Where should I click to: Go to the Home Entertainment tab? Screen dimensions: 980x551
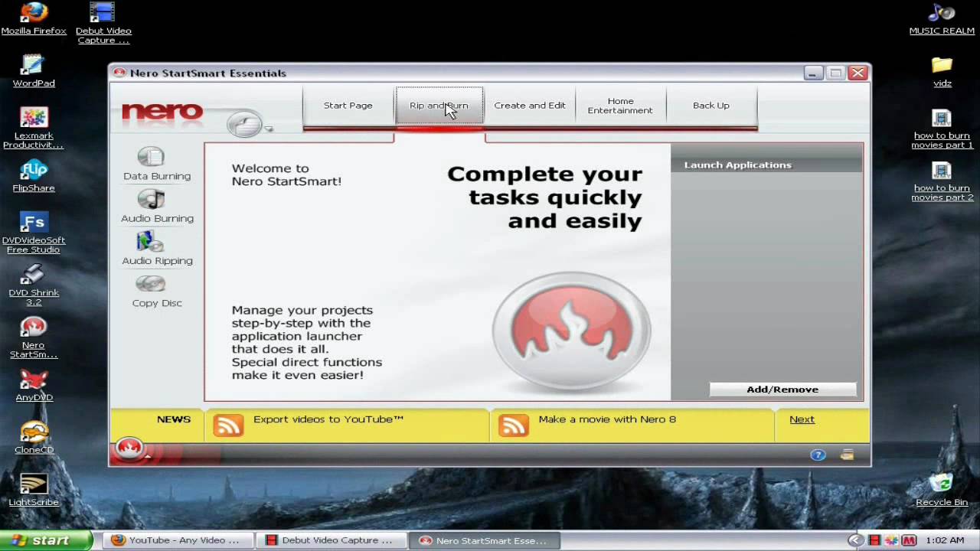(620, 106)
